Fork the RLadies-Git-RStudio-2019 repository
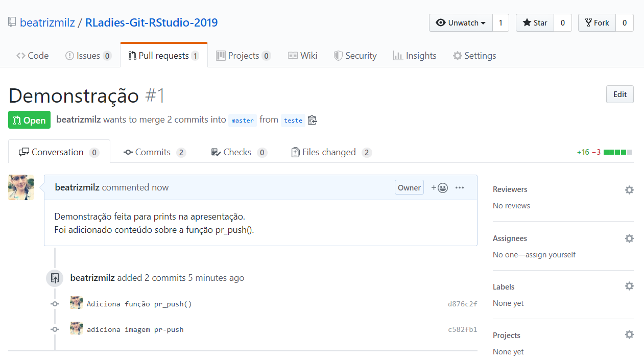Image resolution: width=644 pixels, height=360 pixels. pyautogui.click(x=597, y=23)
